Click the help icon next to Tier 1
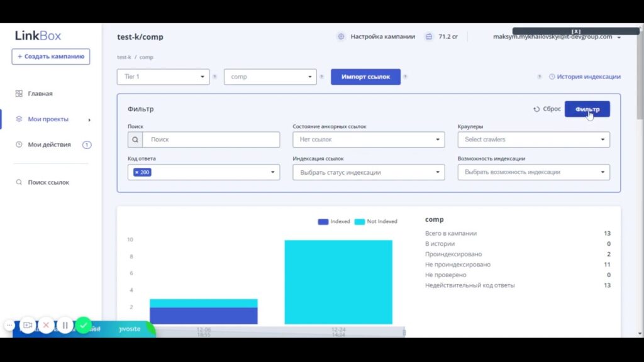 [214, 77]
